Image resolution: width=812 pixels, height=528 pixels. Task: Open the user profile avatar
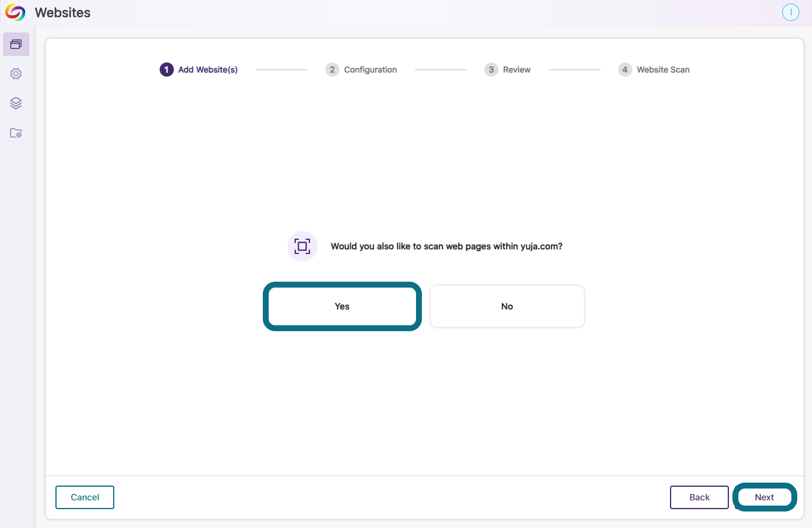(790, 12)
